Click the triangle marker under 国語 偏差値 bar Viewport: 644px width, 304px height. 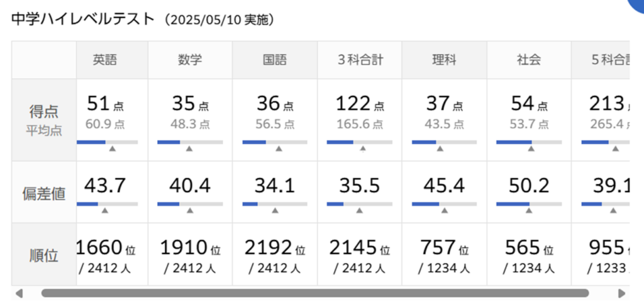pos(274,211)
